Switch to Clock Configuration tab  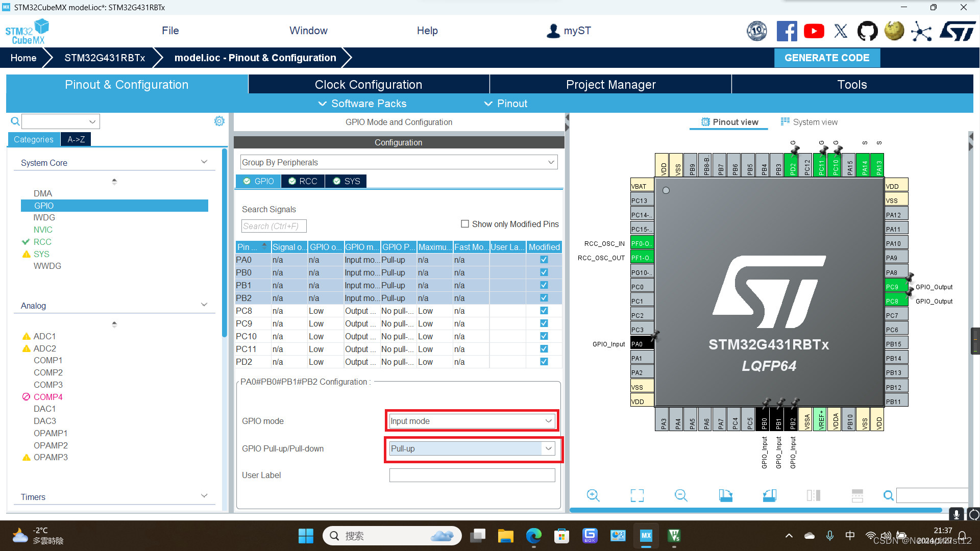(x=369, y=85)
